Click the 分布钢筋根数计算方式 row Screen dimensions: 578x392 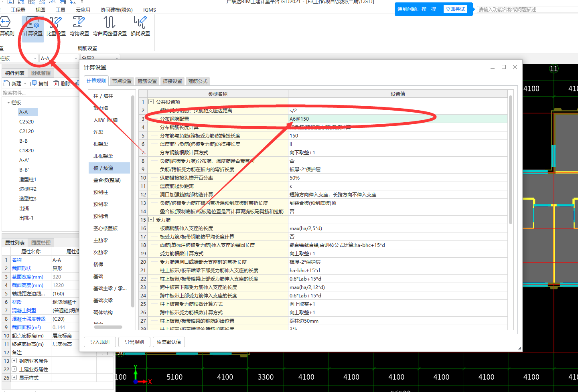pyautogui.click(x=323, y=152)
